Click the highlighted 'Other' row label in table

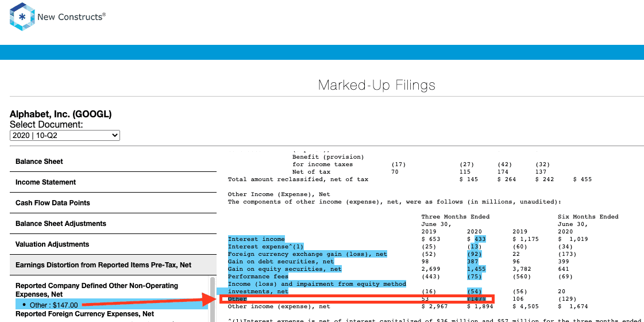pyautogui.click(x=237, y=298)
